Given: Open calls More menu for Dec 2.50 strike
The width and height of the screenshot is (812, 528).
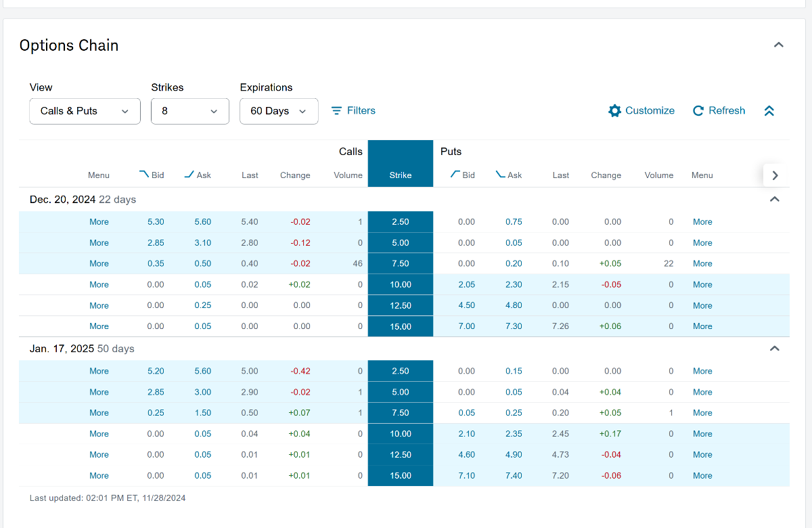Looking at the screenshot, I should 99,222.
